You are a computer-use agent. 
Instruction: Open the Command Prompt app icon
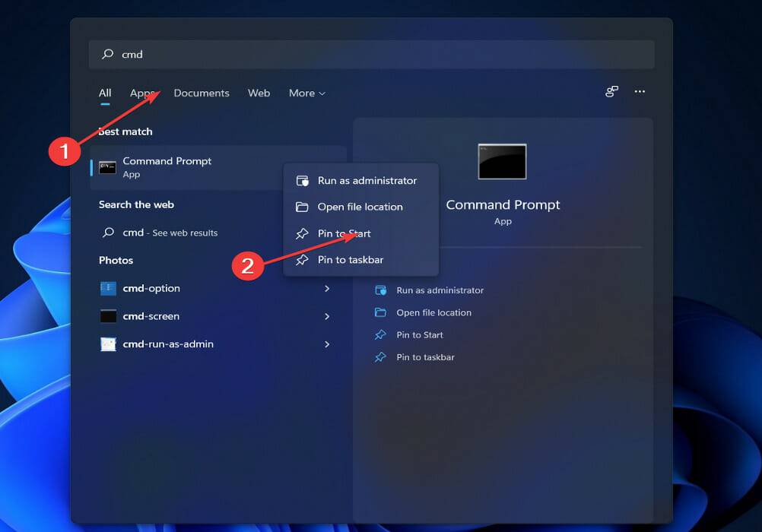(x=107, y=166)
